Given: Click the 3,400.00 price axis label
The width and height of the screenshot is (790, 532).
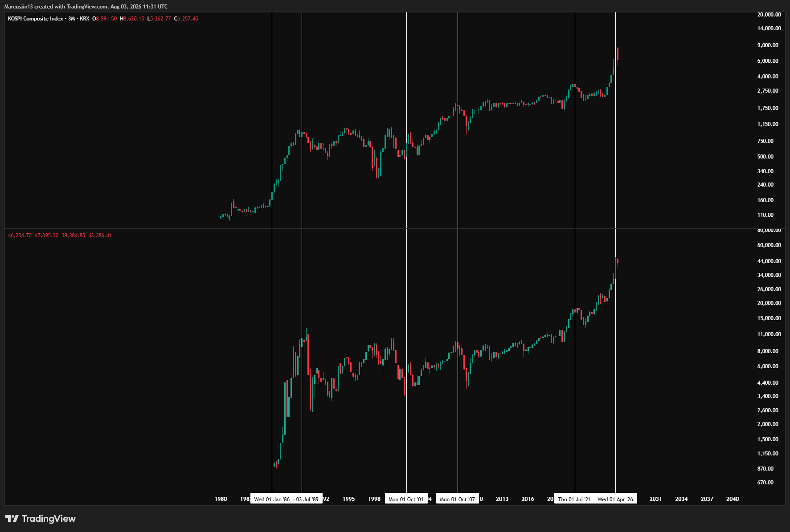Looking at the screenshot, I should (x=769, y=396).
